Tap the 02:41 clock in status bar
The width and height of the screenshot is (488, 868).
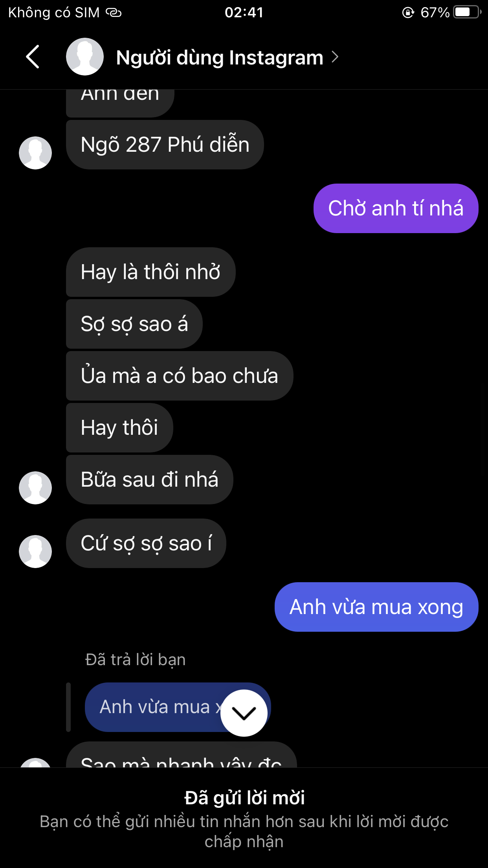point(244,13)
